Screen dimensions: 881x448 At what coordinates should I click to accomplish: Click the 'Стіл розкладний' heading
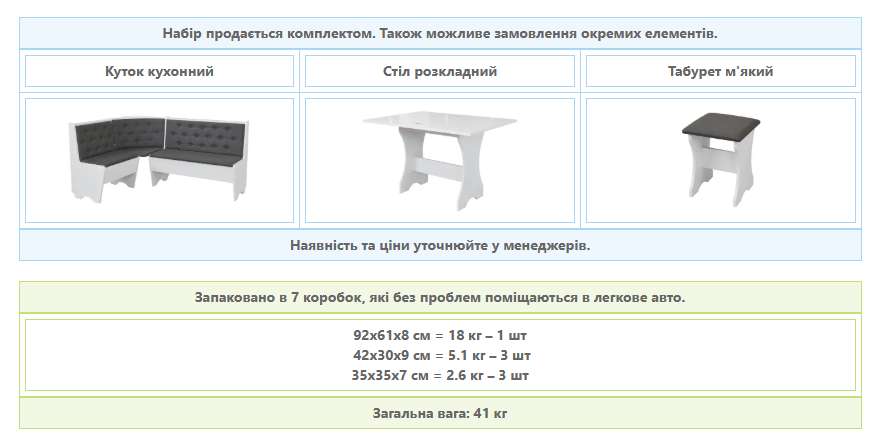coord(440,72)
